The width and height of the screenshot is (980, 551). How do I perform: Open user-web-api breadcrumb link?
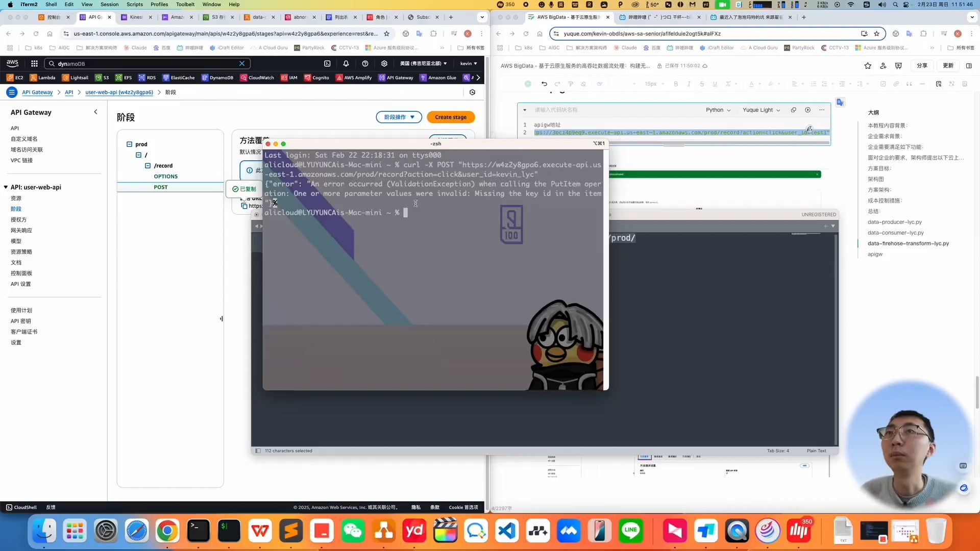coord(119,92)
